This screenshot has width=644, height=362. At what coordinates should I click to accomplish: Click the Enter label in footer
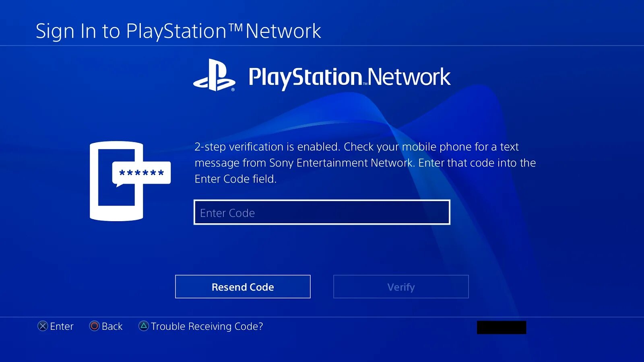coord(62,326)
